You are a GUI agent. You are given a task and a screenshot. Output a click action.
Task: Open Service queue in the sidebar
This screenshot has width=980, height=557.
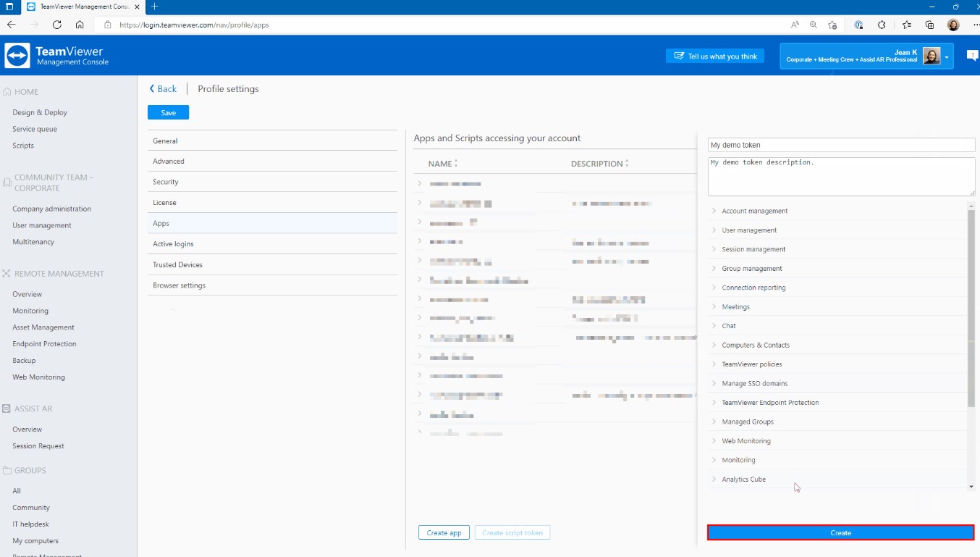click(x=35, y=129)
